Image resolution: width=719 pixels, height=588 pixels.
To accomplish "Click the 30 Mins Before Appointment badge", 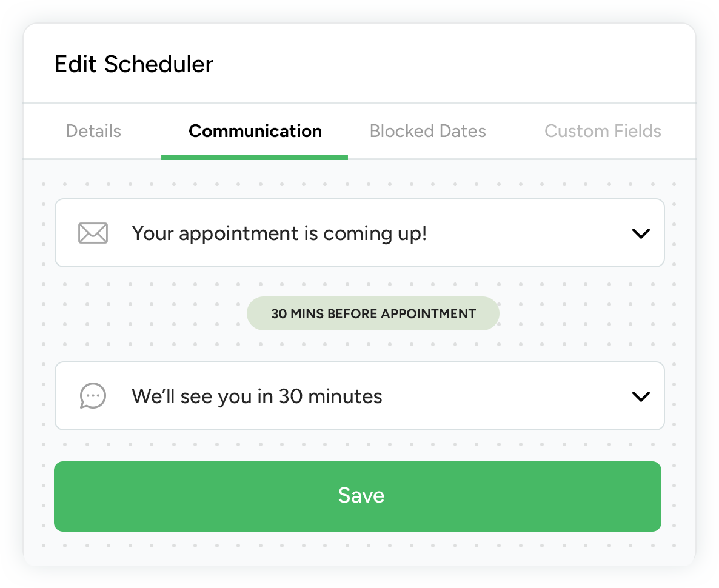I will (373, 313).
